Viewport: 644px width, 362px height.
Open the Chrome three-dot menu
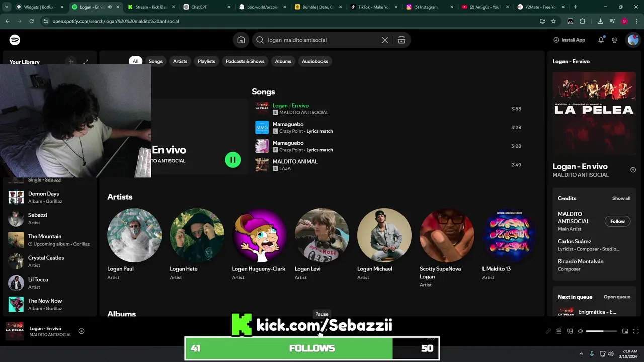636,21
